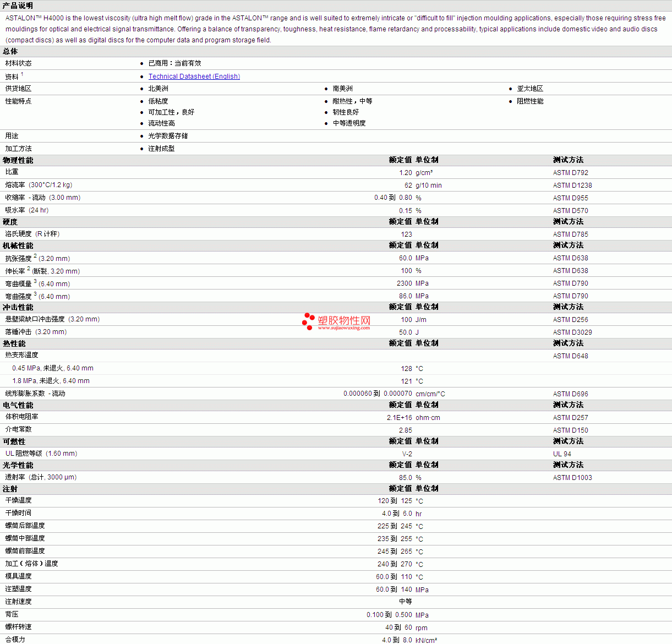Click the 机械性能 section header
Image resolution: width=672 pixels, height=644 pixels.
[x=18, y=245]
